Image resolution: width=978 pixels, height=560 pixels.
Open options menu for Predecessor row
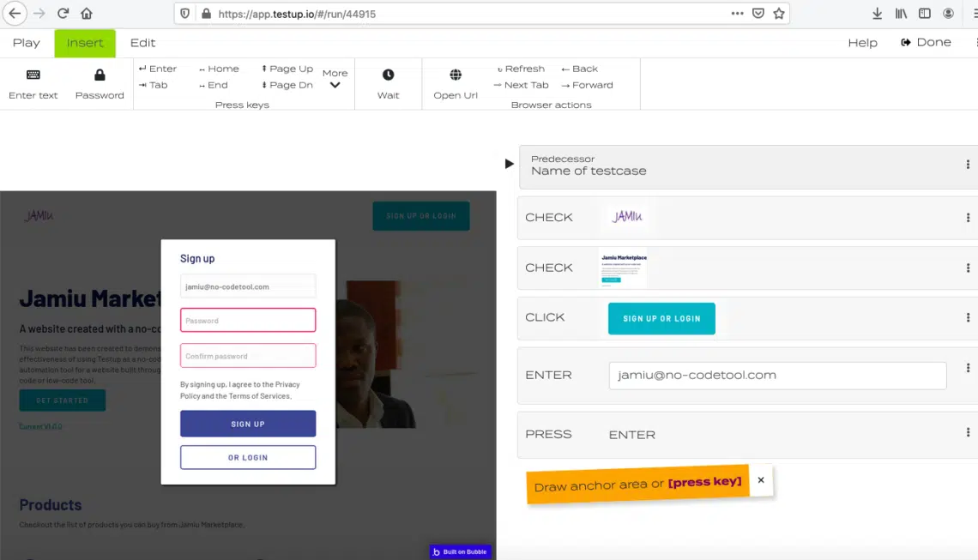tap(968, 165)
